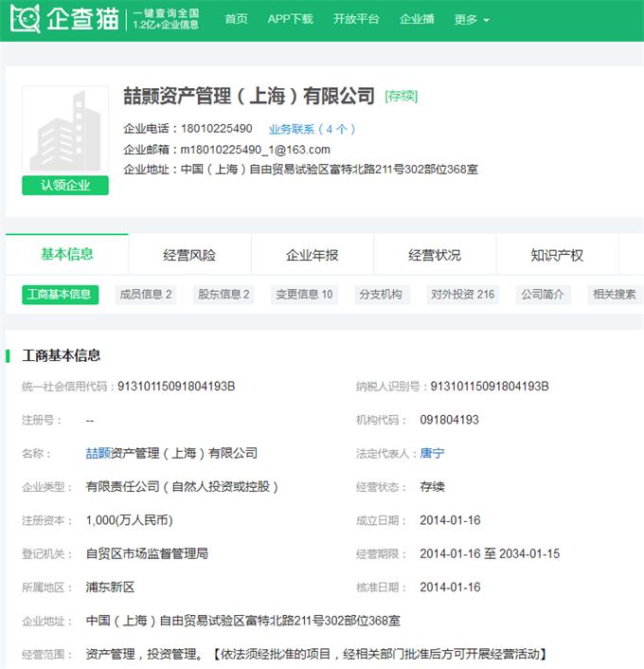Click the email m18010225490_1@163.com
Image resolution: width=644 pixels, height=669 pixels.
256,150
